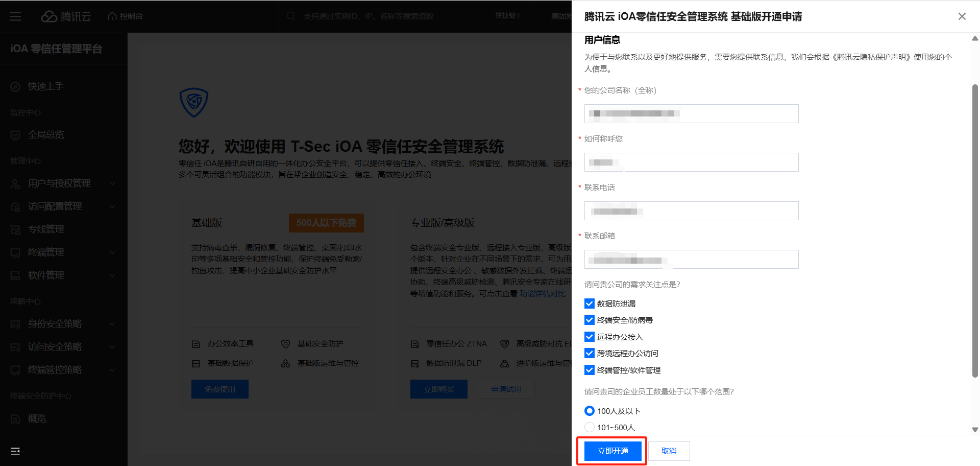
Task: Uncheck the 远程办公接入 checkbox
Action: point(590,337)
